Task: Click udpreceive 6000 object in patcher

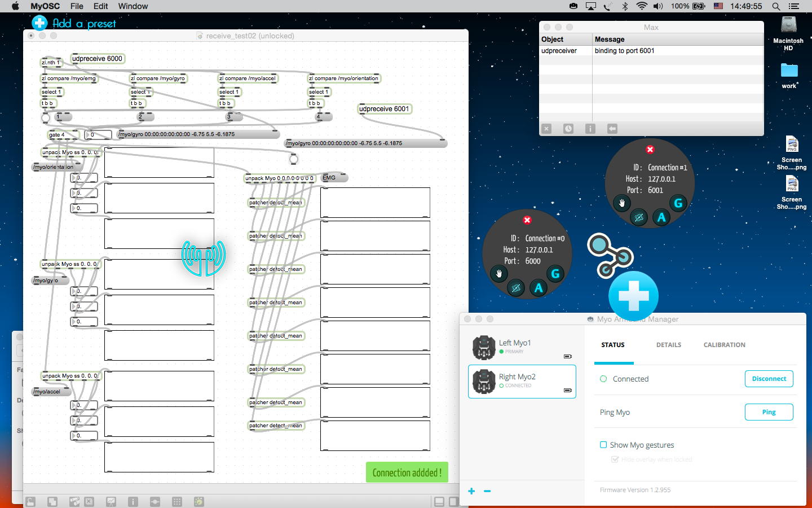Action: pos(97,59)
